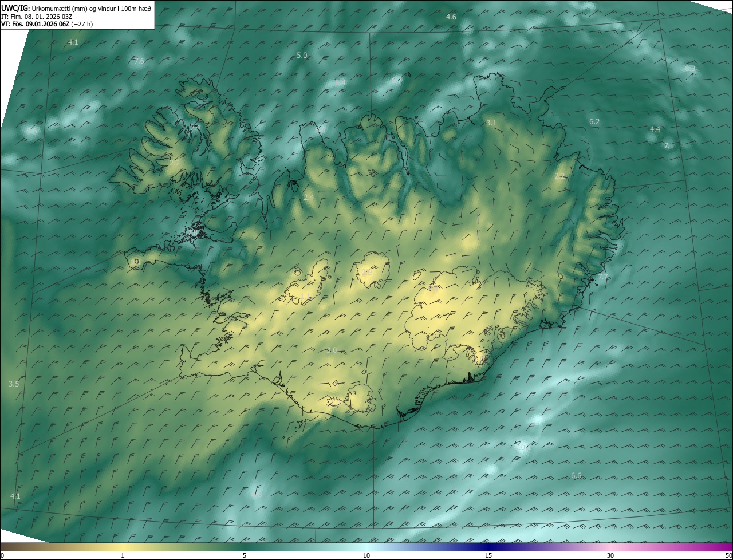Click the 4.6 value label on the map
Image resolution: width=733 pixels, height=560 pixels.
[451, 17]
